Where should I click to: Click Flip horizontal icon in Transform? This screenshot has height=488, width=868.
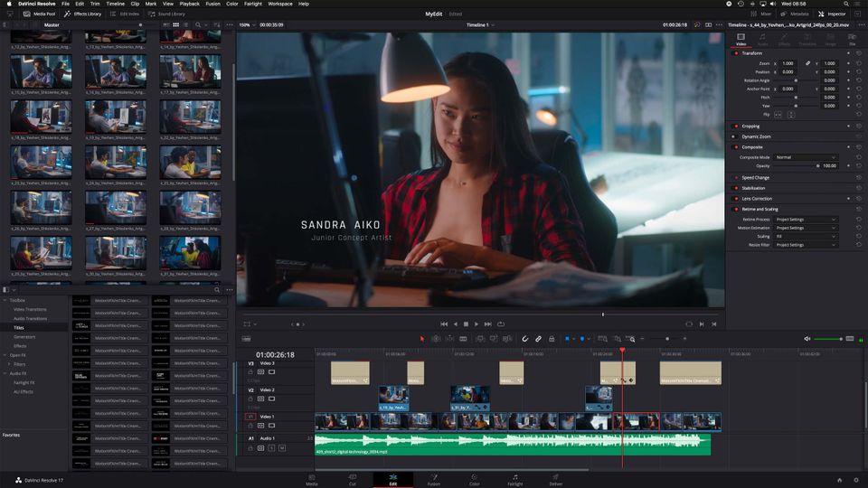pyautogui.click(x=778, y=115)
